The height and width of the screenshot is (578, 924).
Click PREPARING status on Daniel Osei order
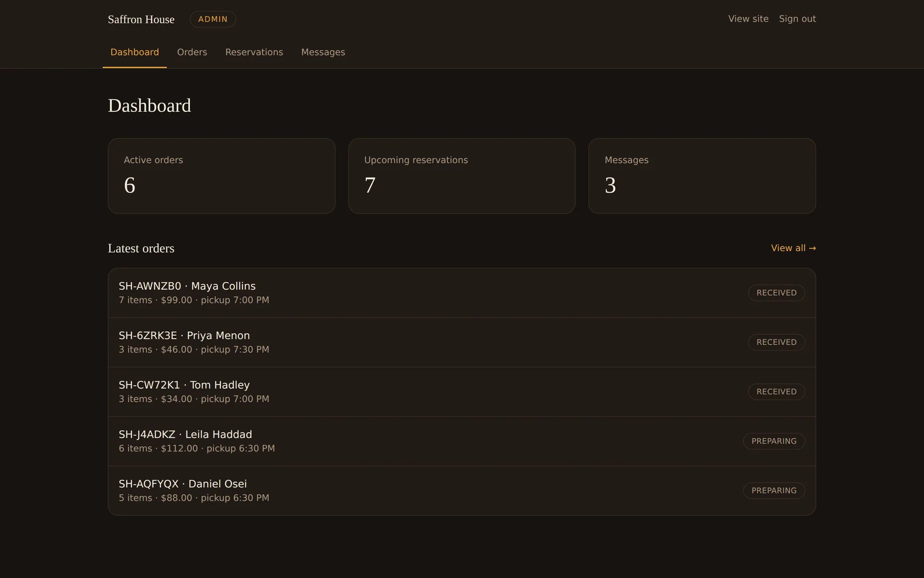point(774,490)
